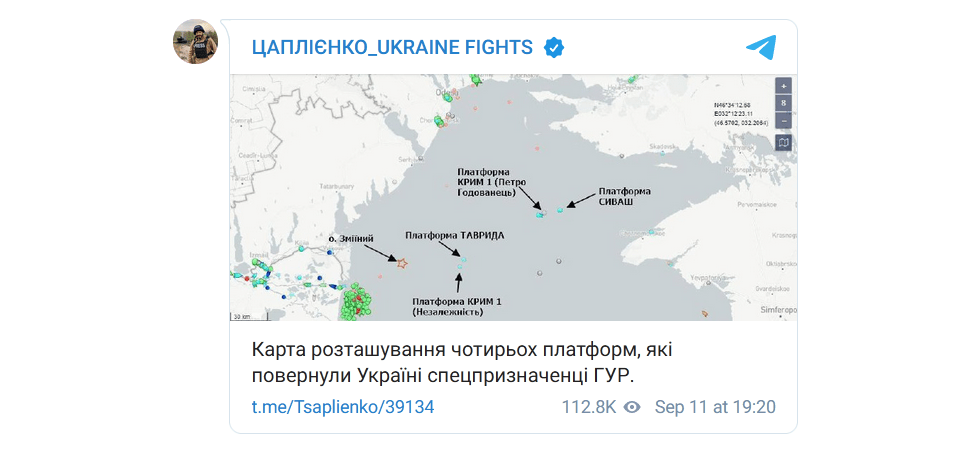
Task: Click the map layers icon button
Action: tap(783, 143)
